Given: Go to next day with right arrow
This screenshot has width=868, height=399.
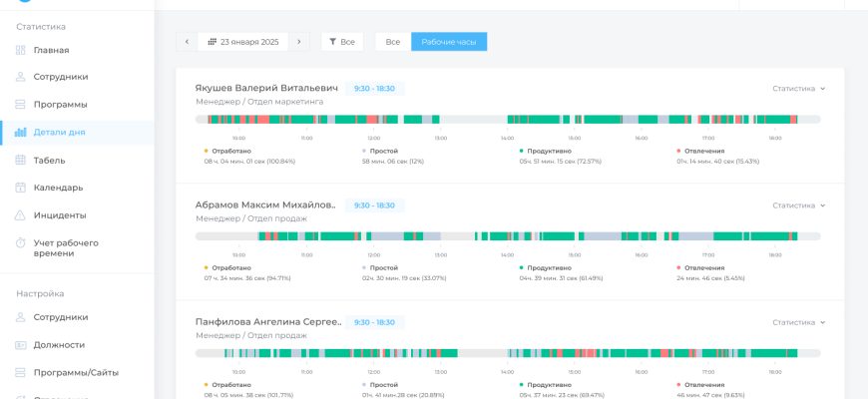Looking at the screenshot, I should point(299,42).
